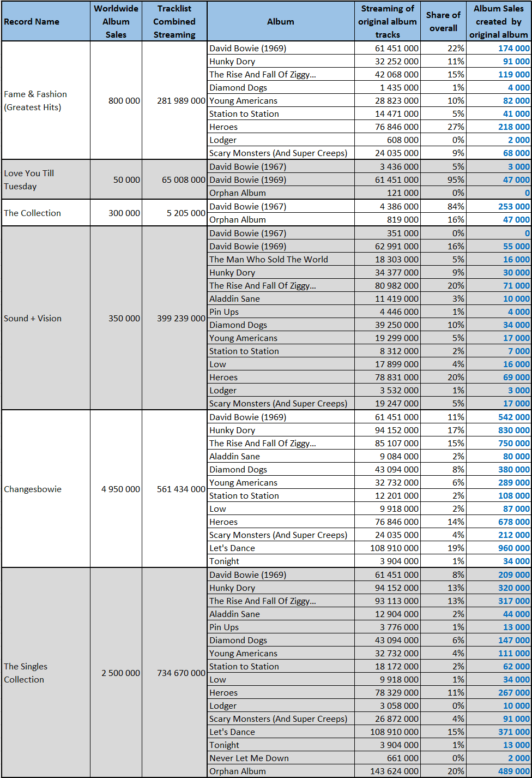The height and width of the screenshot is (778, 532).
Task: Select the 'Streaming of original album tracks' header
Action: click(388, 21)
